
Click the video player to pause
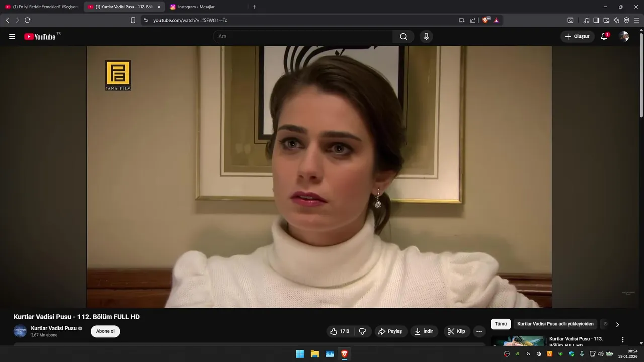click(x=319, y=177)
